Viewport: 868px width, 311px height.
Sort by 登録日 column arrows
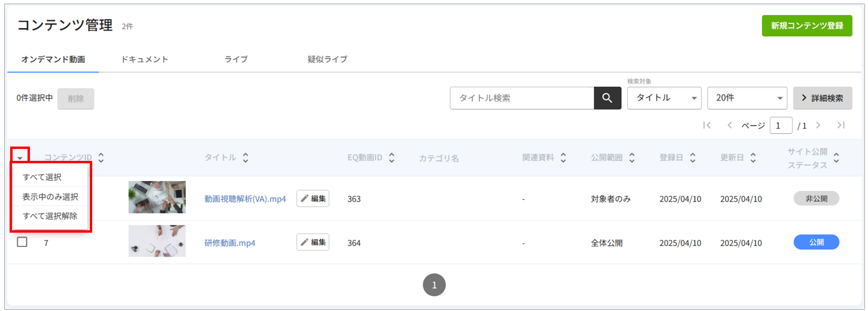tap(693, 158)
